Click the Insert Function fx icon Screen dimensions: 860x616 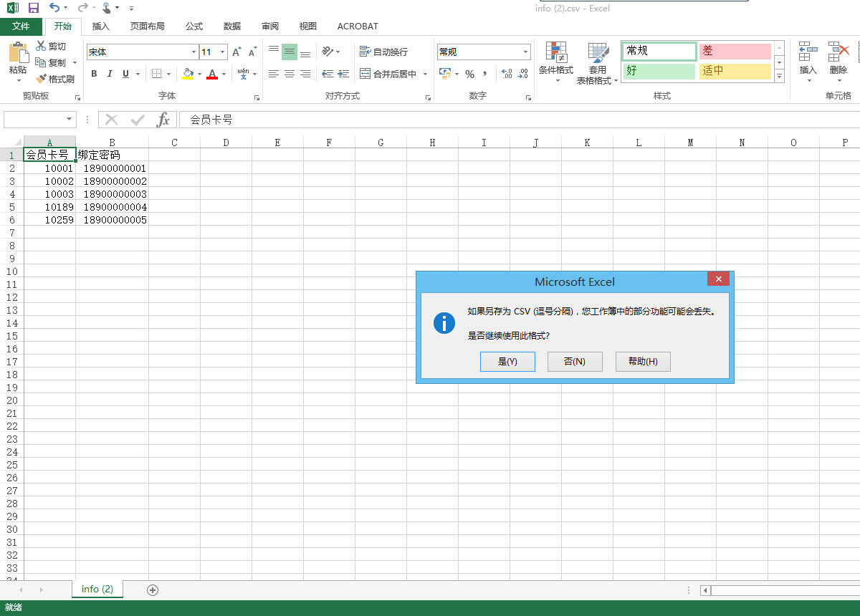pos(163,120)
